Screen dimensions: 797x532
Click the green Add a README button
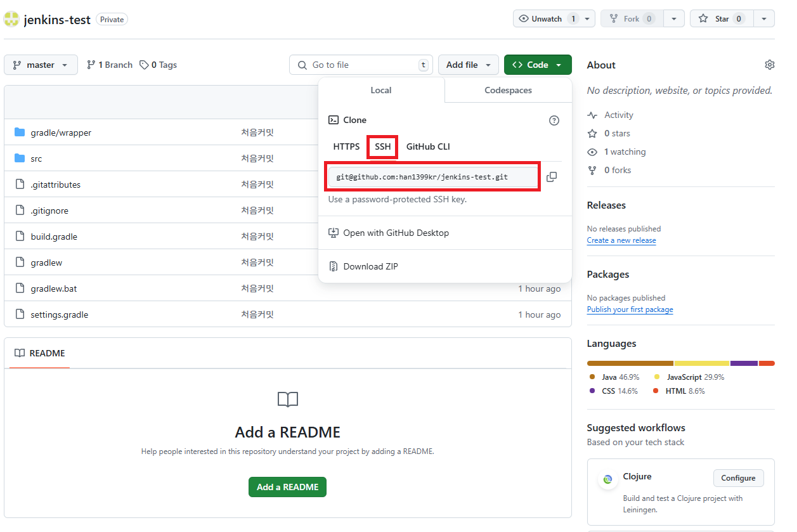287,487
